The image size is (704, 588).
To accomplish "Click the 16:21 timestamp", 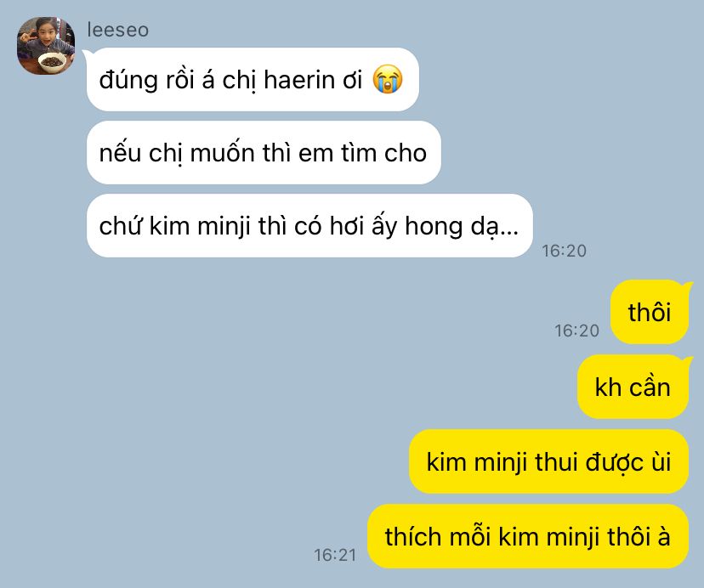I will tap(335, 555).
